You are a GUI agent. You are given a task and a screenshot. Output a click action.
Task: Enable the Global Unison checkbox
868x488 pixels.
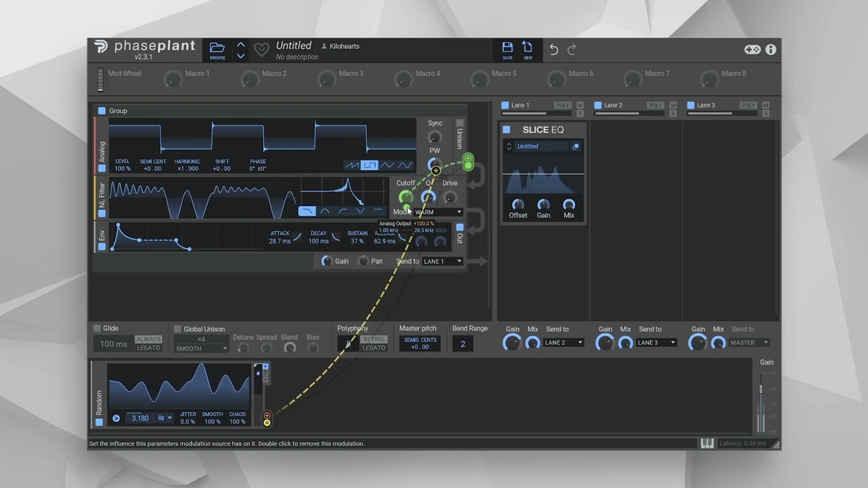pos(178,329)
